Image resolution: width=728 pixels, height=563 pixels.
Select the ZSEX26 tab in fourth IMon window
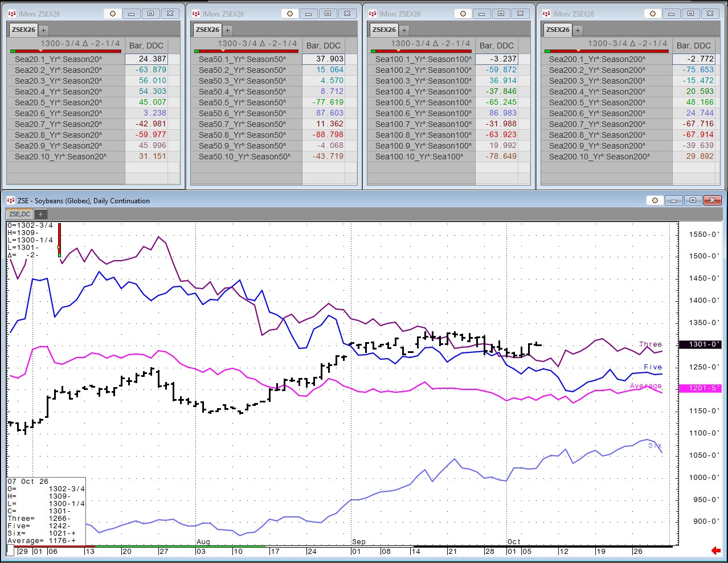pyautogui.click(x=558, y=30)
